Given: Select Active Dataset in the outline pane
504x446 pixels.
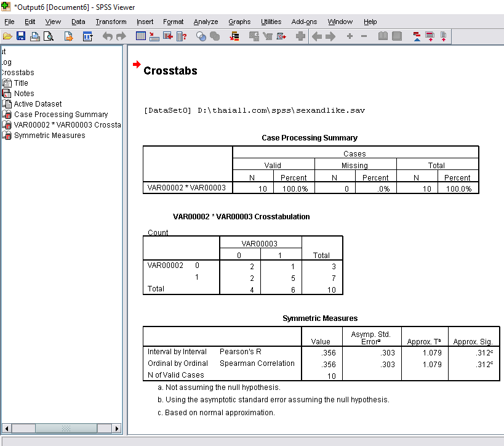Looking at the screenshot, I should (38, 104).
